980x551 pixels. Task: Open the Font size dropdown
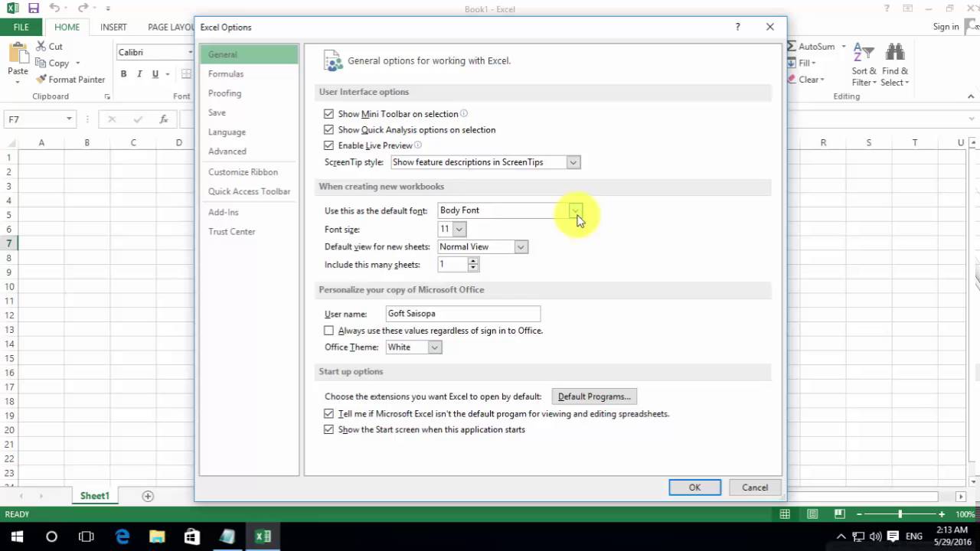(459, 229)
